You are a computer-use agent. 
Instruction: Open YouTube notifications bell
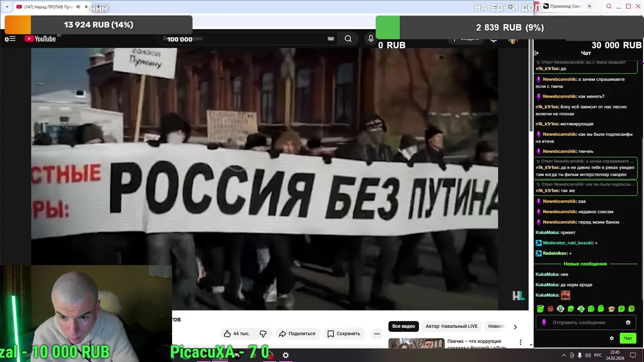click(x=494, y=39)
